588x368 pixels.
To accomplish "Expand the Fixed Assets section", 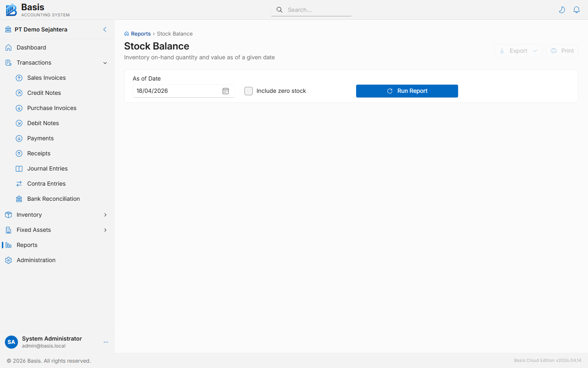I will (x=105, y=230).
